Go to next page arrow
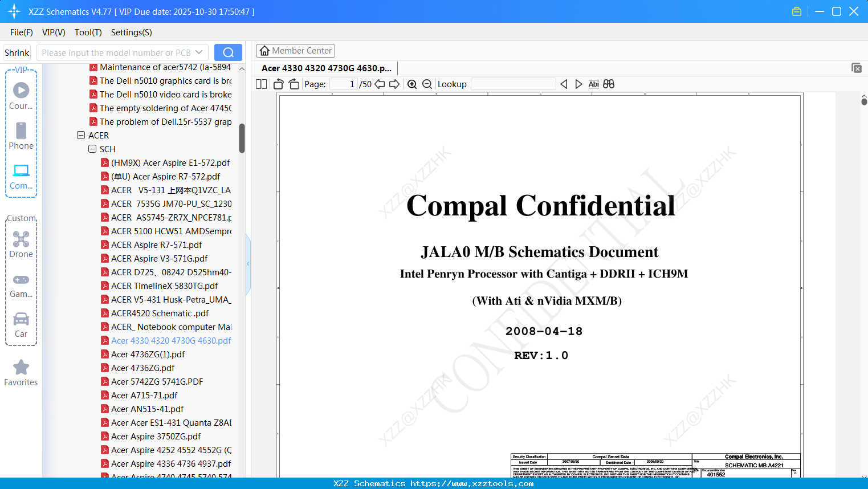Viewport: 868px width, 489px height. [394, 84]
